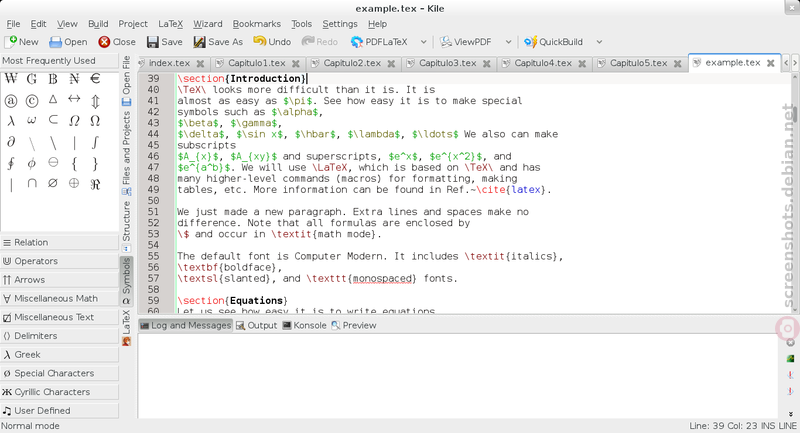Expand the Relation symbol group
This screenshot has height=433, width=800.
(60, 243)
